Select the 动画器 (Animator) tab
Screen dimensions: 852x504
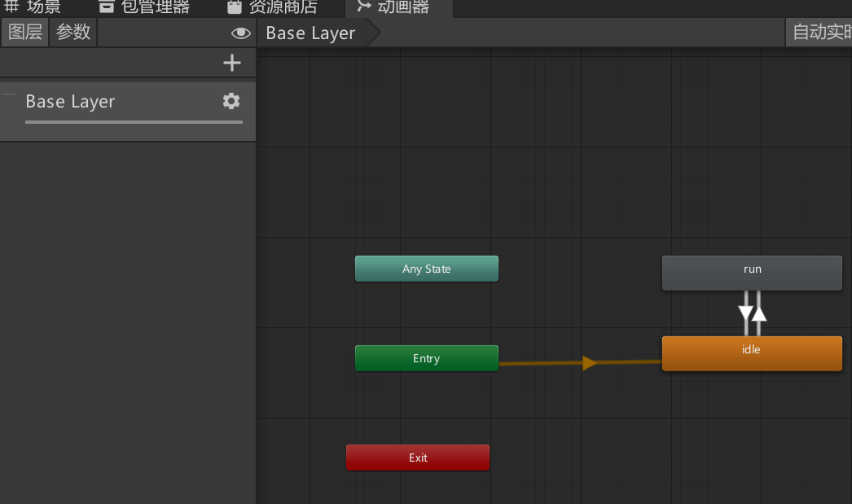coord(399,7)
